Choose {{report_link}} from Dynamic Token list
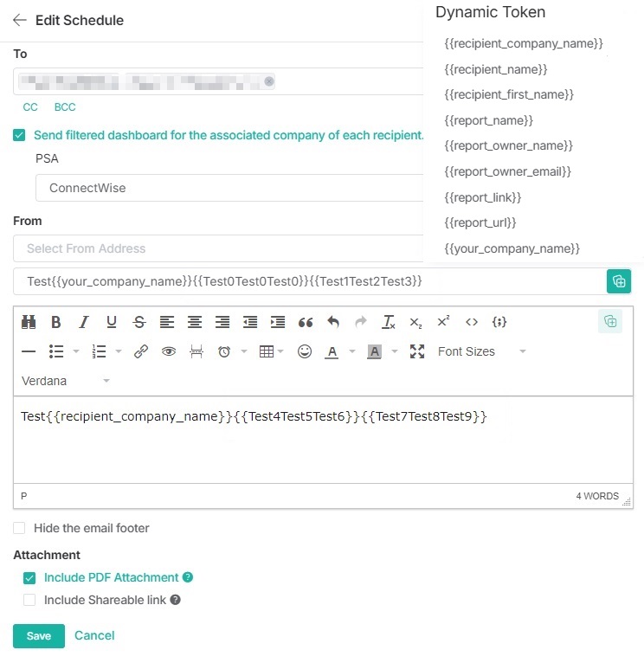Screen dimensions: 644x663 [482, 197]
